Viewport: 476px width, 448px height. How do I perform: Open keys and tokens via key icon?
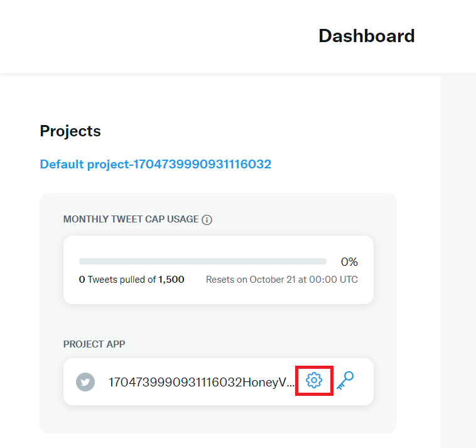coord(345,380)
